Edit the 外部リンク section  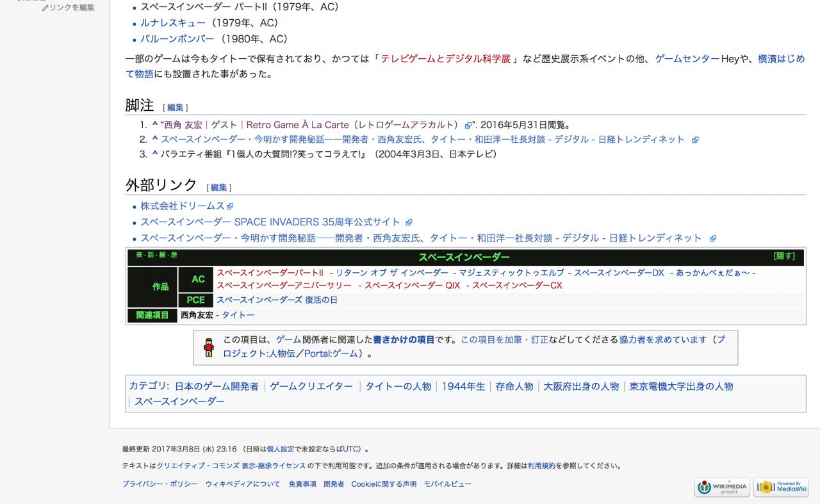(x=218, y=188)
